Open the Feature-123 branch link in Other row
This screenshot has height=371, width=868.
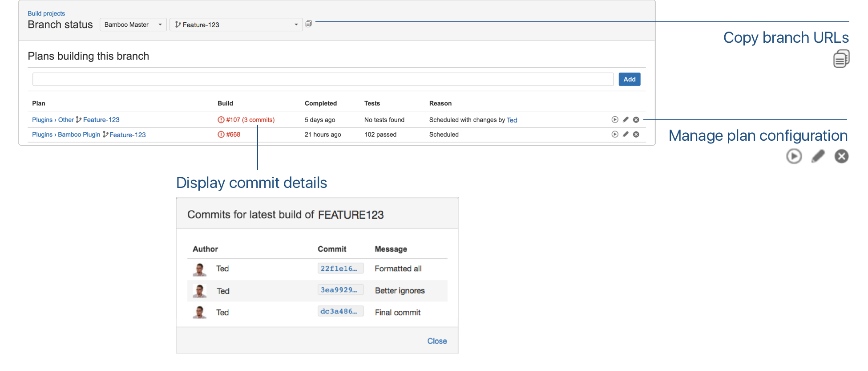click(x=101, y=120)
